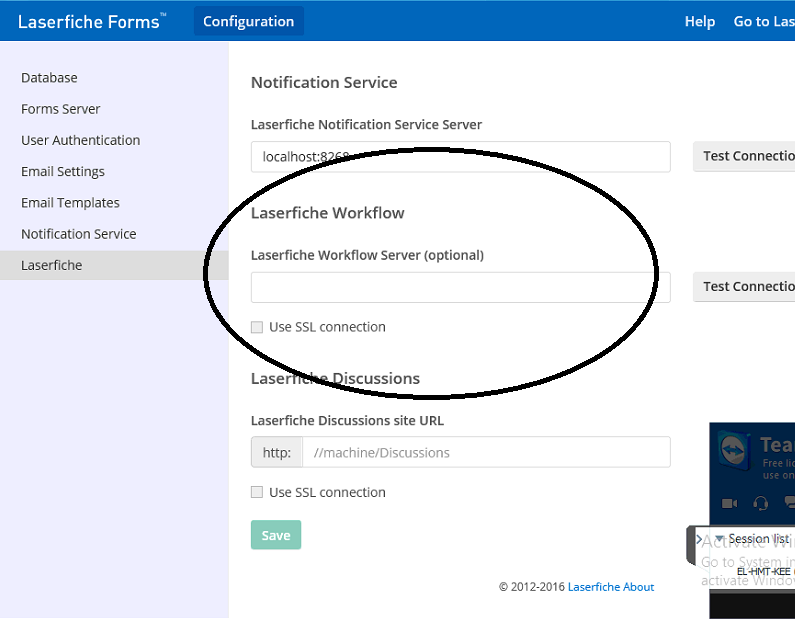Click the TeamViewer headset audio icon
This screenshot has width=795, height=619.
click(x=761, y=503)
